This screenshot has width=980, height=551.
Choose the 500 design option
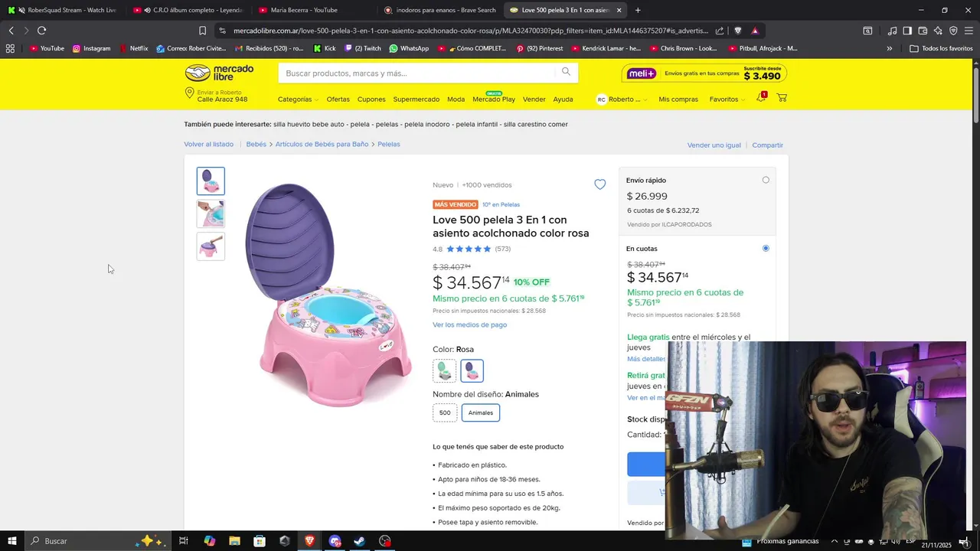pos(445,412)
